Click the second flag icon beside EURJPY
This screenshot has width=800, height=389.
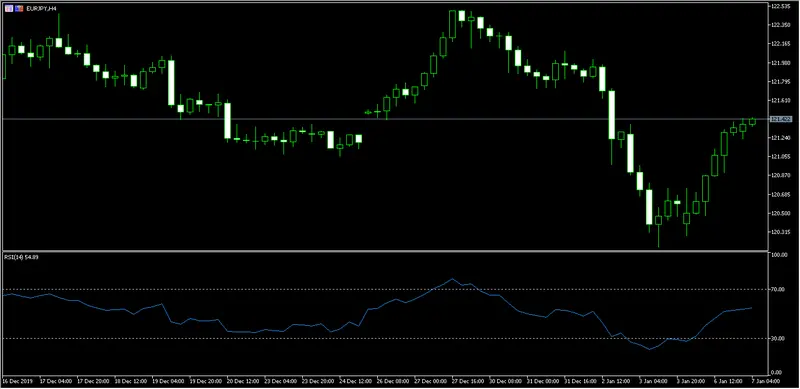[19, 9]
